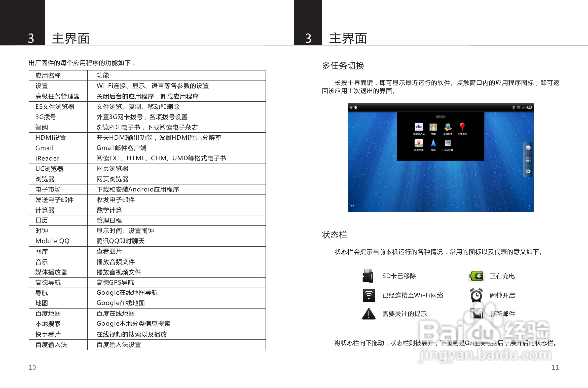
Task: Click the alarm clock status icon
Action: pos(476,295)
